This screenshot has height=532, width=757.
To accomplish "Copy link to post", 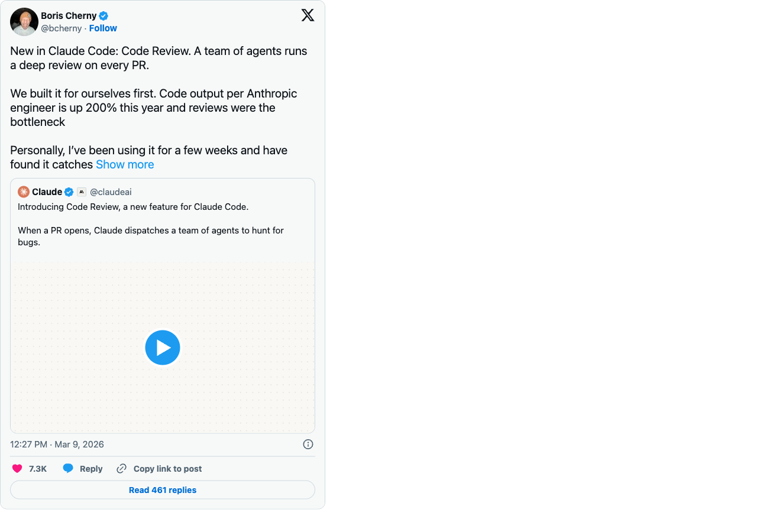I will (x=167, y=469).
